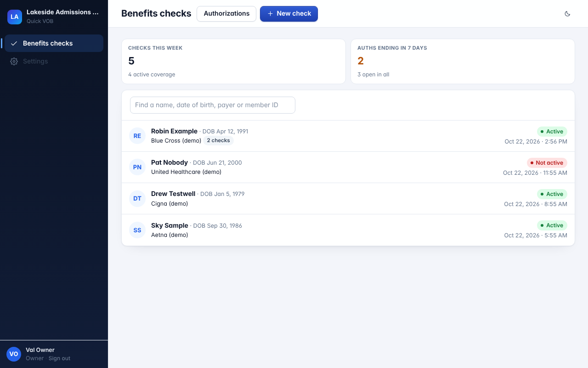The image size is (588, 368).
Task: Click the Auths Ending in 7 Days card
Action: (463, 62)
